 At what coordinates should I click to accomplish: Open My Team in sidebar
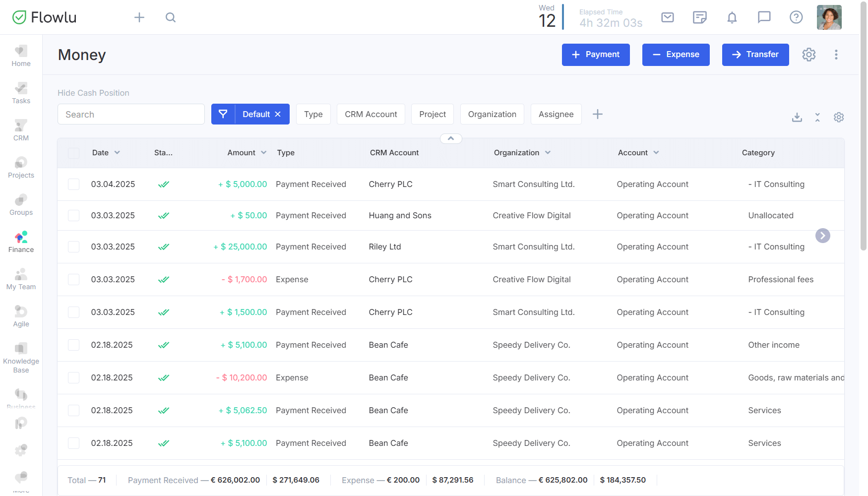pos(21,279)
